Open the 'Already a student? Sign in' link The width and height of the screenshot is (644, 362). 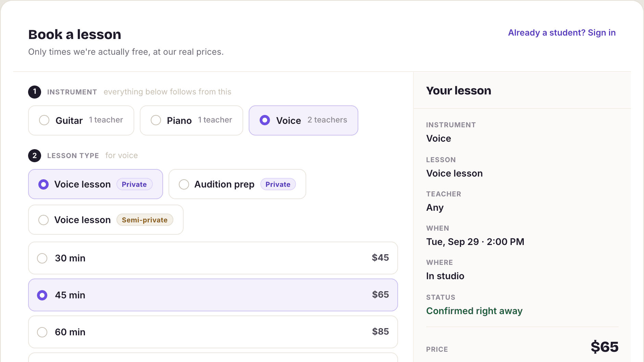point(562,33)
